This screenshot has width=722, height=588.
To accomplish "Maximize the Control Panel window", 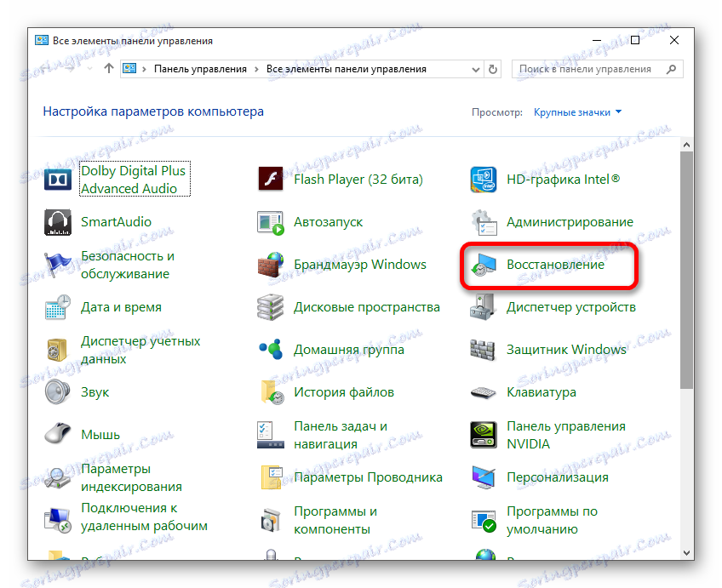I will 635,41.
